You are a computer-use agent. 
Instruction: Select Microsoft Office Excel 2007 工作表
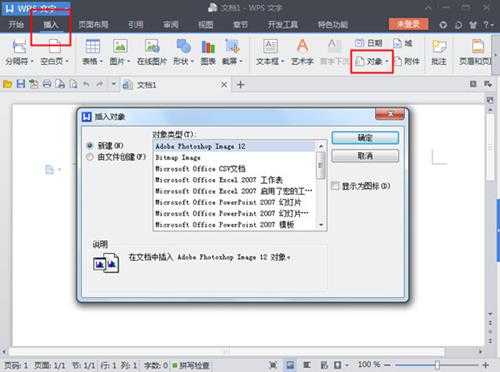coord(234,180)
